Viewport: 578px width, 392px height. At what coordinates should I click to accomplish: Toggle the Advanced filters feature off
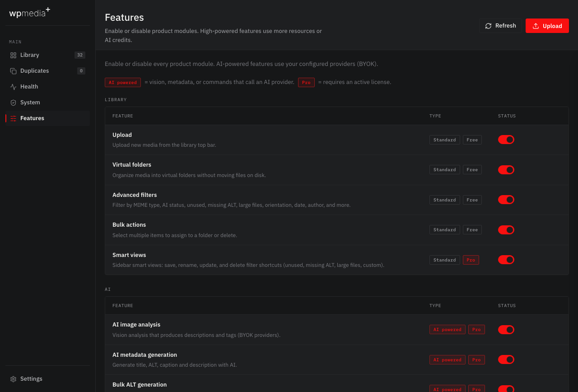pyautogui.click(x=506, y=200)
